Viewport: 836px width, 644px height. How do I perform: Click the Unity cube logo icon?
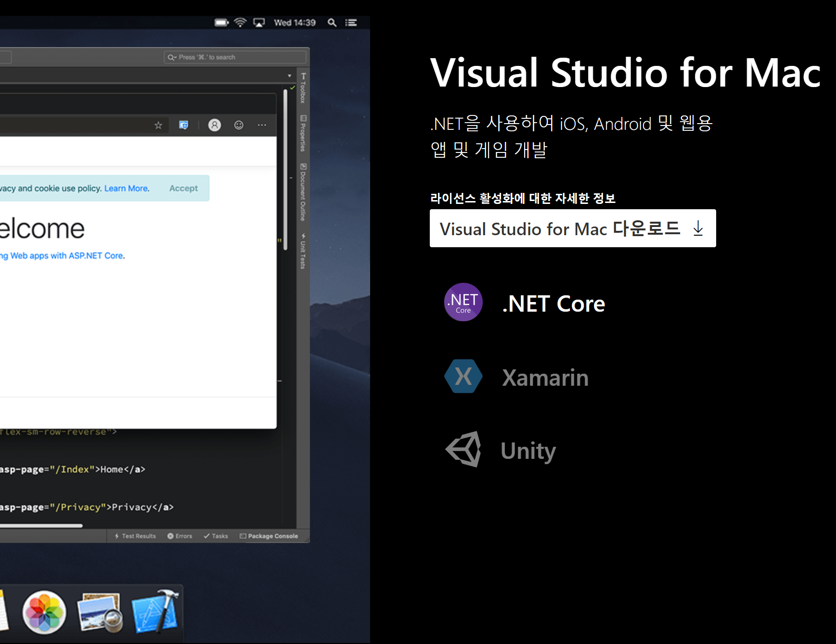click(463, 449)
